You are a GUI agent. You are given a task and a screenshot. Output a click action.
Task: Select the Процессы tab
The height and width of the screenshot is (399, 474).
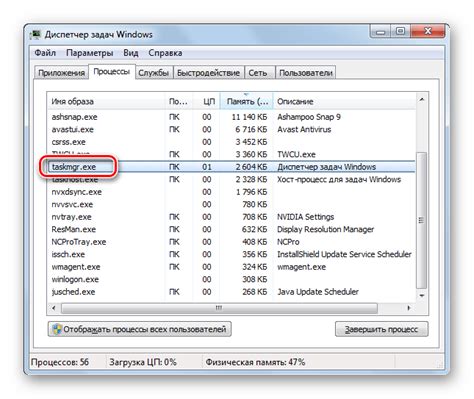coord(112,71)
